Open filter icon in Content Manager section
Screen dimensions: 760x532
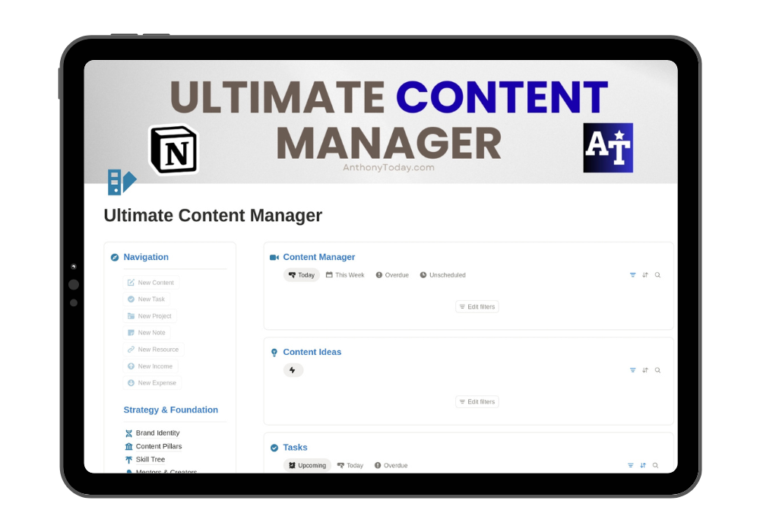(632, 274)
